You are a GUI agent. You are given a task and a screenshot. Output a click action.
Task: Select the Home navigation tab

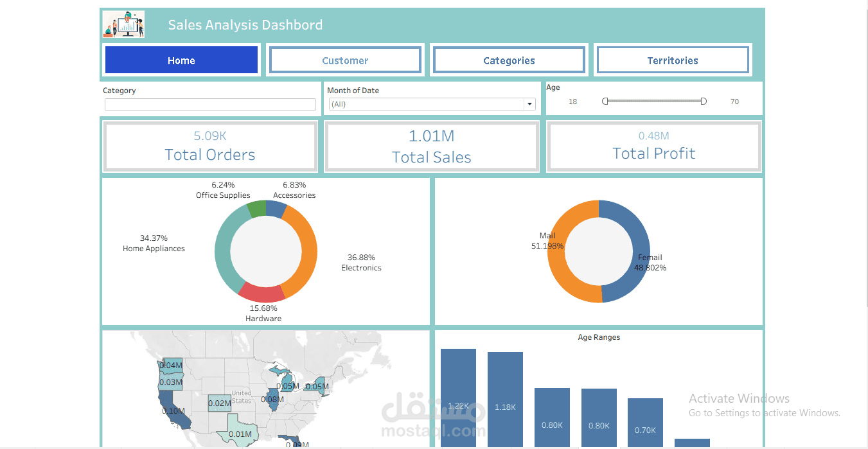click(x=181, y=60)
